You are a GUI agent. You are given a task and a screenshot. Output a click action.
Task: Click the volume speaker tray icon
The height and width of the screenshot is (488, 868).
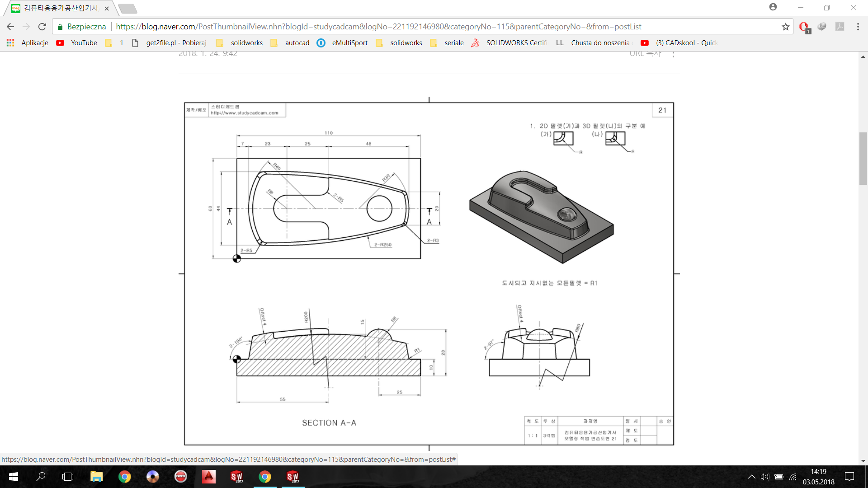764,477
